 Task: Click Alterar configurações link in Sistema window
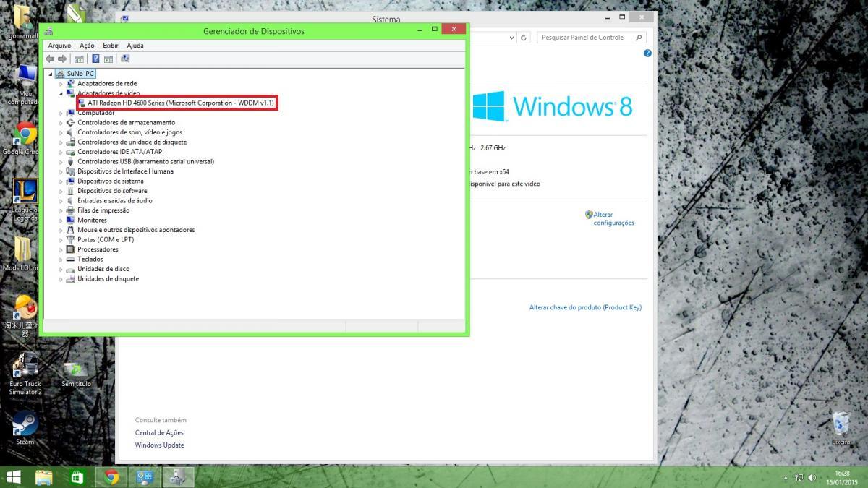[613, 219]
